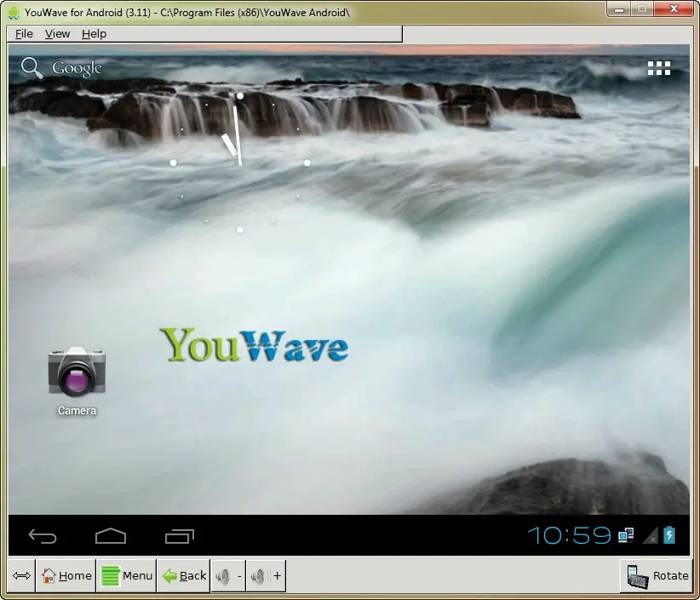Tap the Android home outline button
The image size is (700, 600).
(111, 536)
